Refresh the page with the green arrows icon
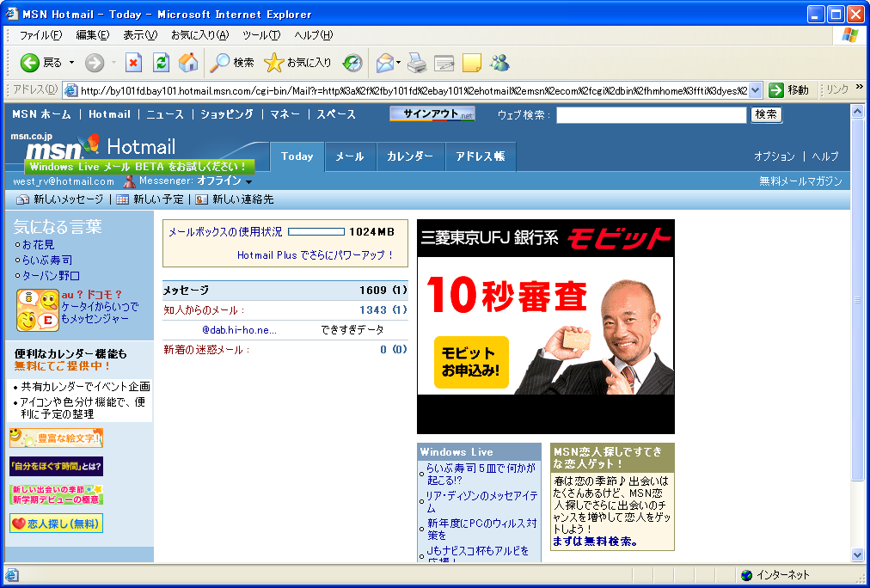 click(x=161, y=63)
